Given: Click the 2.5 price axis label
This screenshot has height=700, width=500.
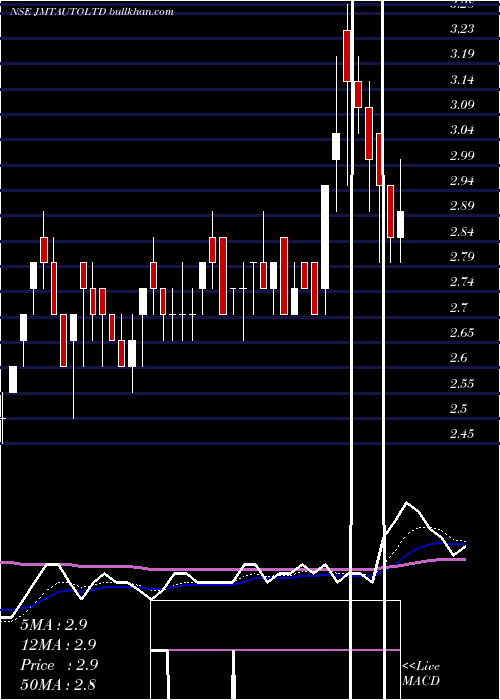Looking at the screenshot, I should [459, 409].
